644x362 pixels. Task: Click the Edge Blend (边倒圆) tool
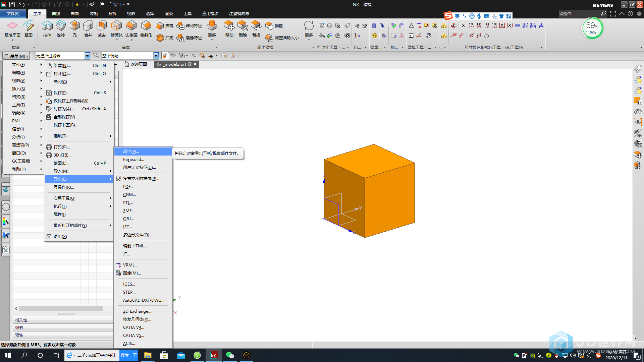click(131, 29)
